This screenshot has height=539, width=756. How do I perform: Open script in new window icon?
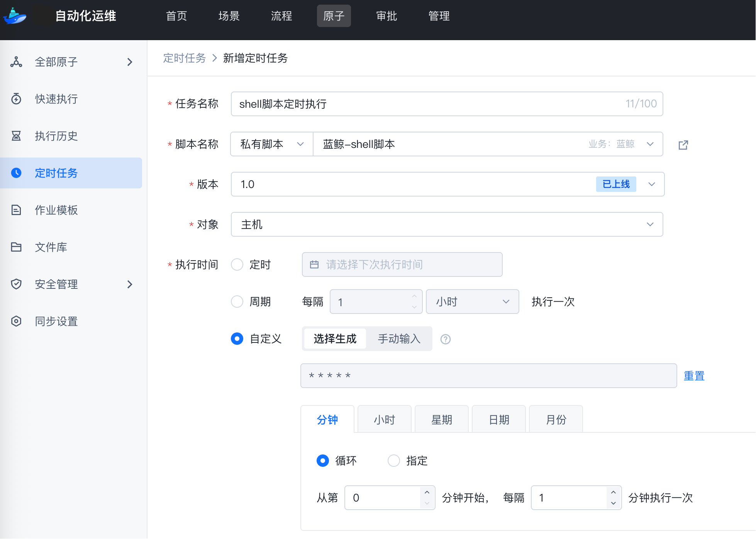coord(683,145)
